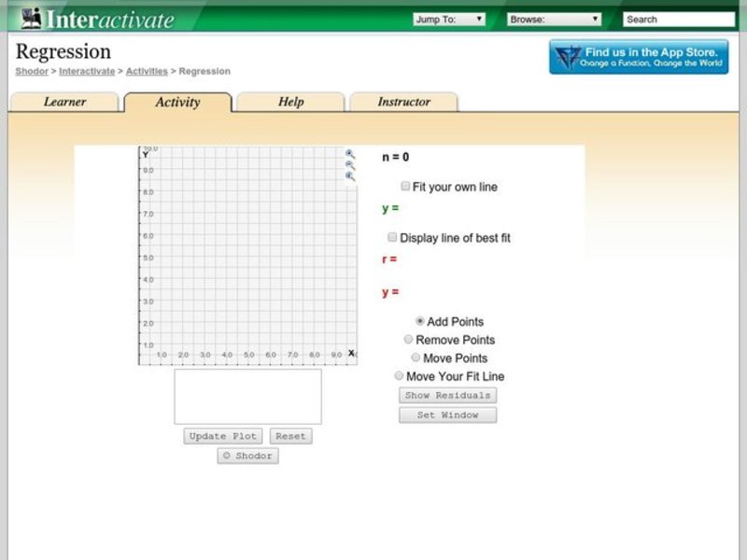The width and height of the screenshot is (747, 560).
Task: Click the zoom in magnifier icon
Action: [x=350, y=154]
